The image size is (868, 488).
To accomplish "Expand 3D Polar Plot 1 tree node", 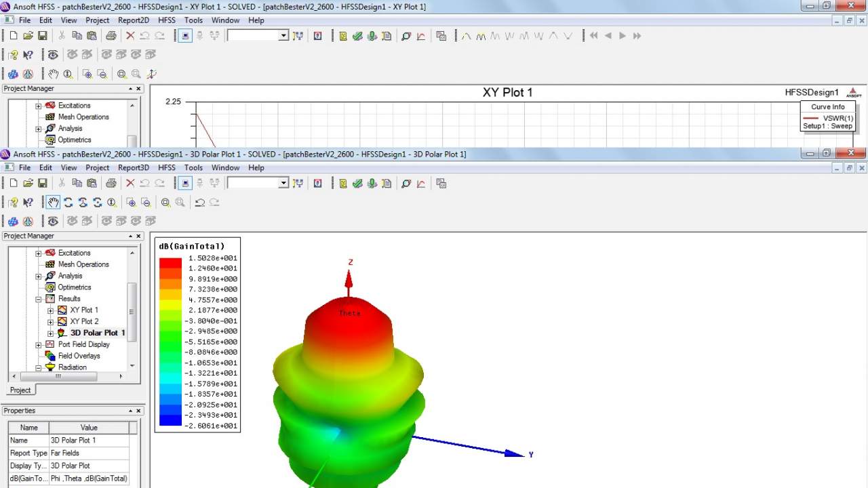I will (51, 333).
